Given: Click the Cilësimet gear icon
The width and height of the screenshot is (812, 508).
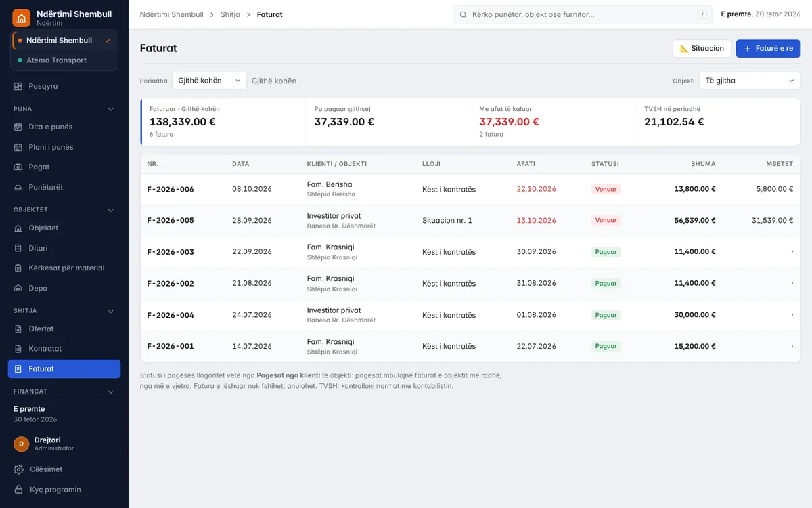Looking at the screenshot, I should (18, 469).
